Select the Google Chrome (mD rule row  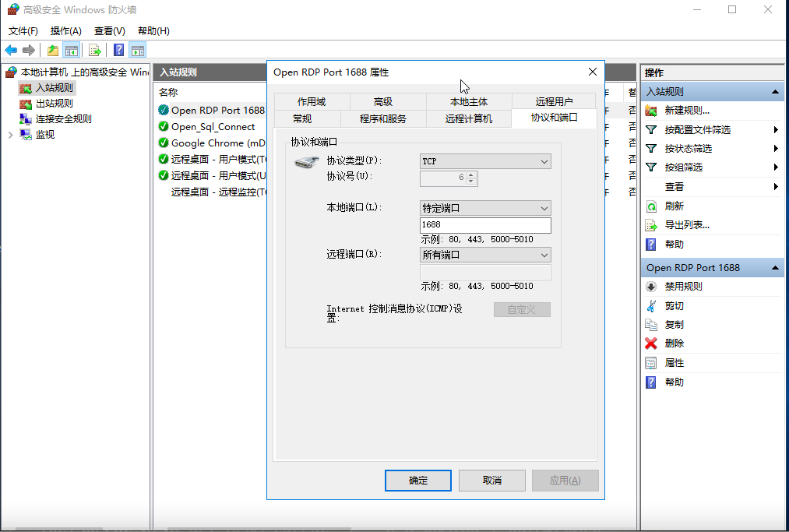(x=211, y=143)
